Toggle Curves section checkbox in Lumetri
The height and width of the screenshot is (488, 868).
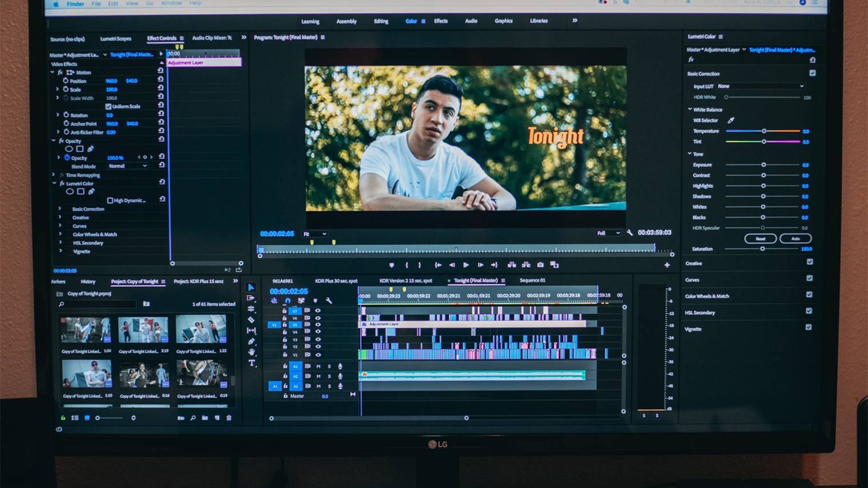point(810,278)
